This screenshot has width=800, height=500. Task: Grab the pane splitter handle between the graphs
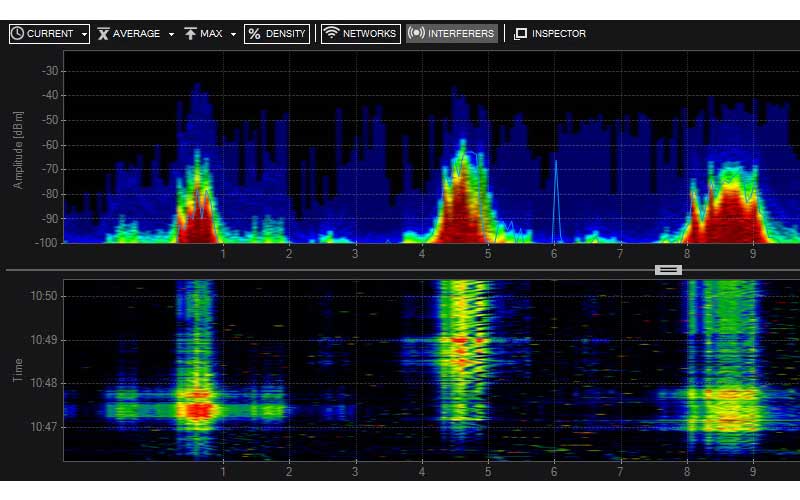(668, 269)
